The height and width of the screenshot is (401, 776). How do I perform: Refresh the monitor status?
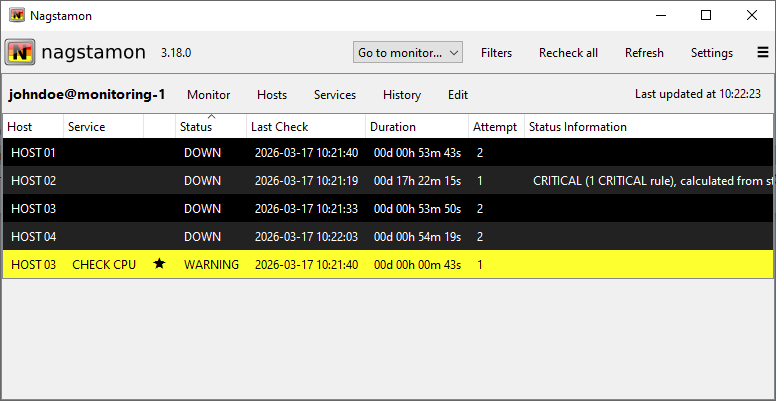(x=644, y=52)
